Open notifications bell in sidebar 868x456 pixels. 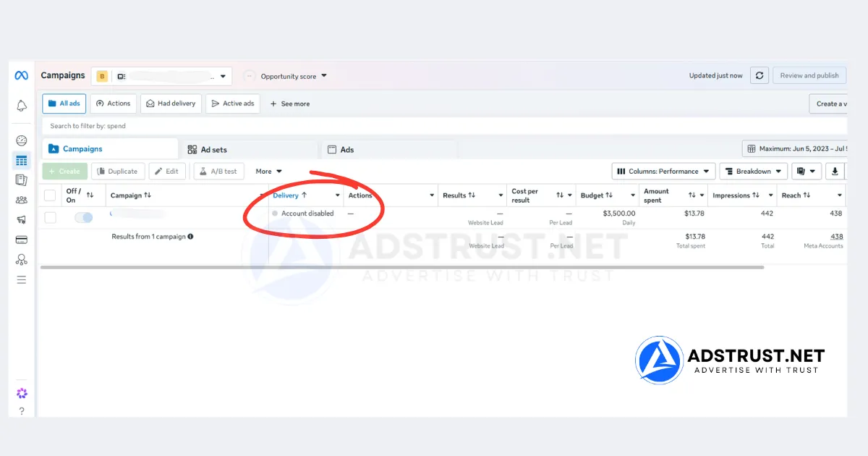coord(22,106)
